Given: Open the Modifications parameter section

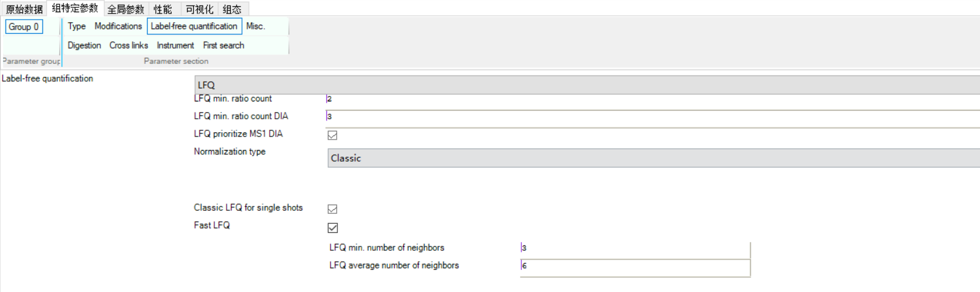Looking at the screenshot, I should [x=118, y=26].
